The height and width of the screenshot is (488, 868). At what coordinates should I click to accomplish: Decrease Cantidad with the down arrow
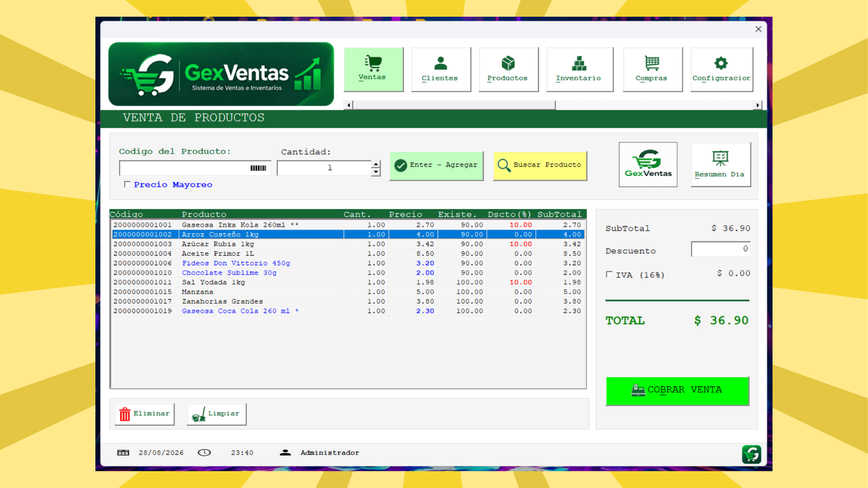(x=376, y=172)
